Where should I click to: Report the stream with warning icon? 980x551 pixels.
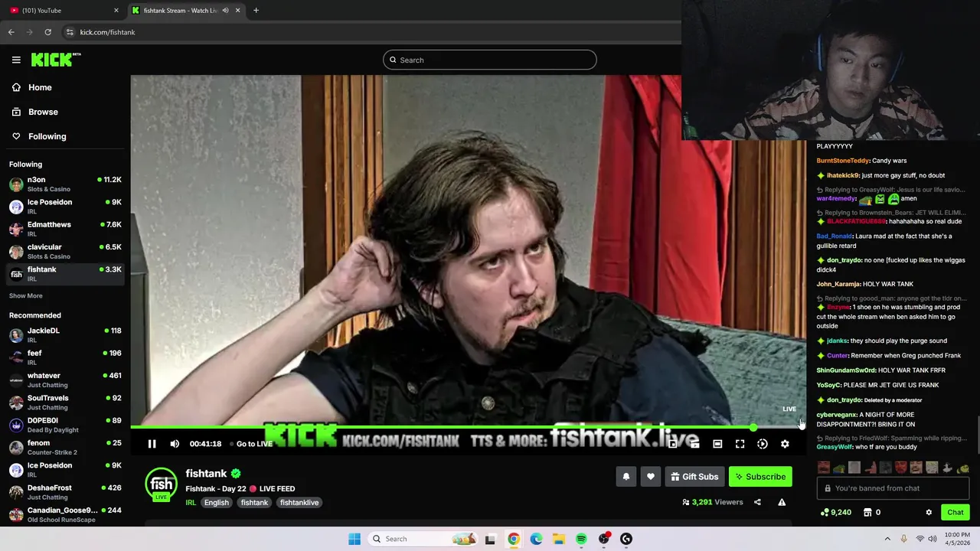(x=782, y=502)
